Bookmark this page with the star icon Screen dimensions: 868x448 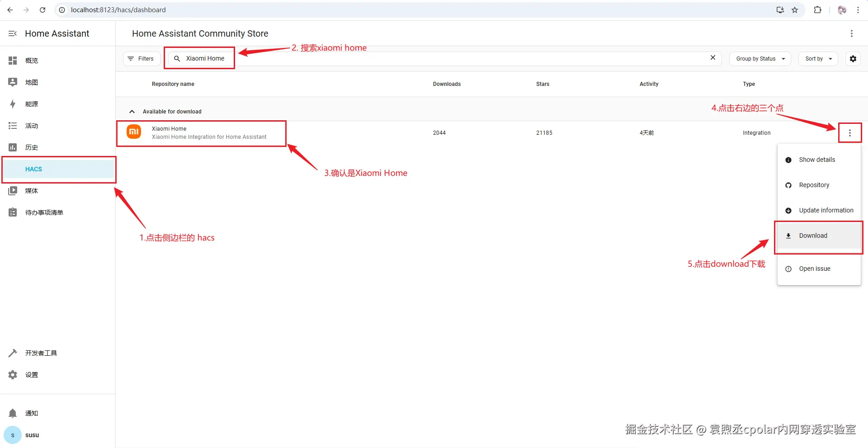tap(795, 10)
